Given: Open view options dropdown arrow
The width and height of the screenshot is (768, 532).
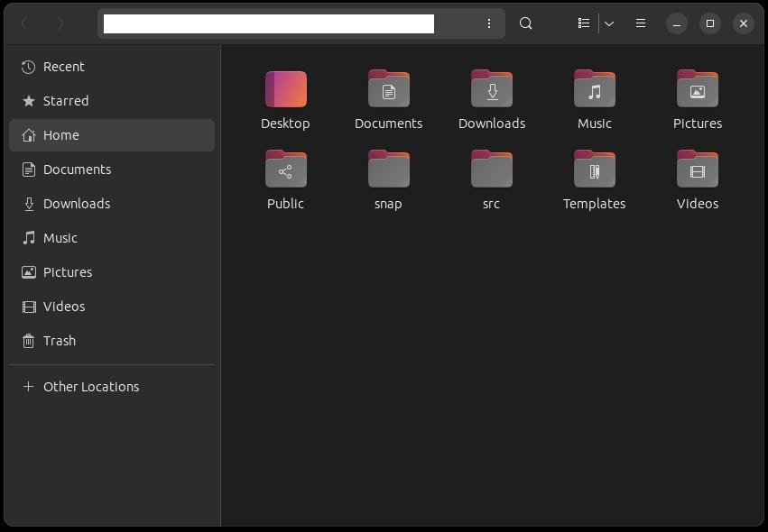Looking at the screenshot, I should (609, 23).
